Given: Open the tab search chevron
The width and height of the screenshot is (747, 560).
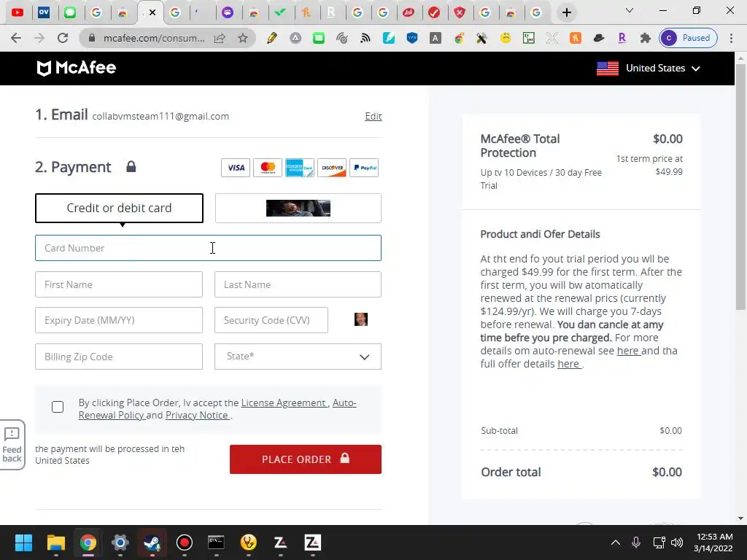Looking at the screenshot, I should coord(630,10).
